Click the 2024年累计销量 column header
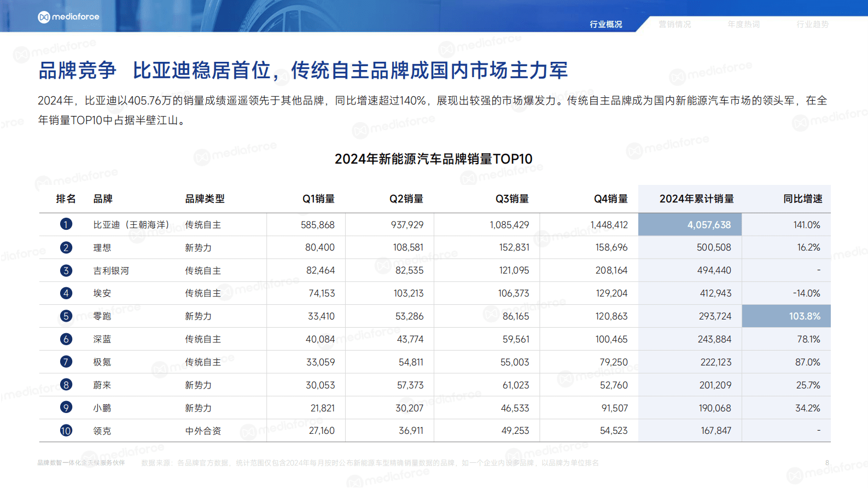 (696, 199)
